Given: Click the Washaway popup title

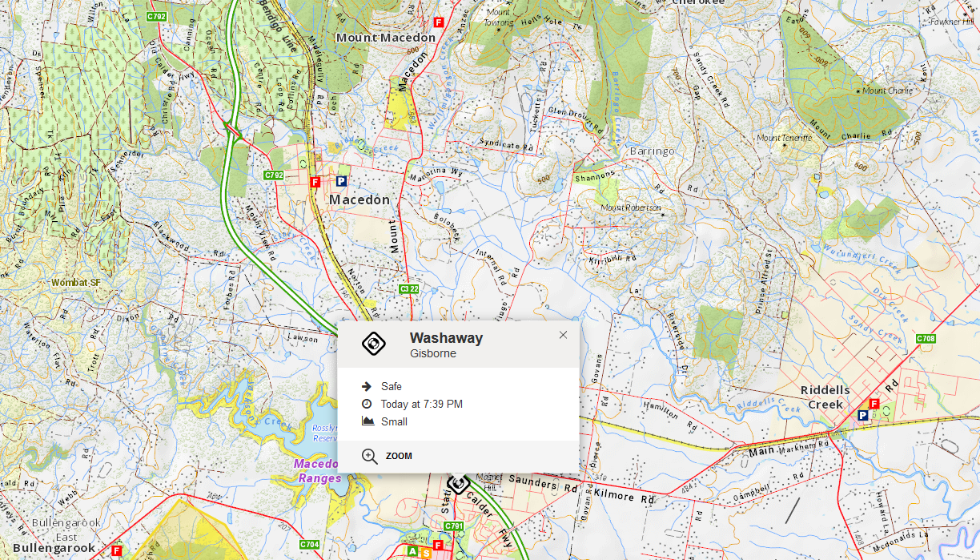Looking at the screenshot, I should [x=446, y=338].
